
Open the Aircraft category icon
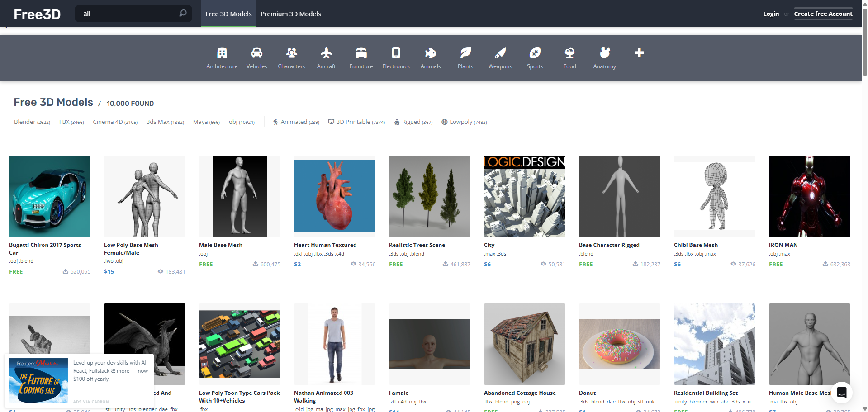[x=326, y=53]
